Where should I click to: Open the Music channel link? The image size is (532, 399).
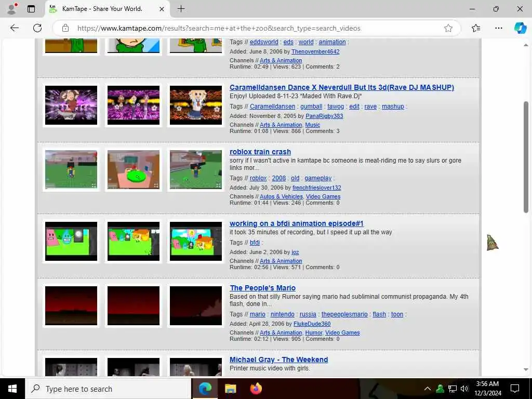tap(312, 125)
